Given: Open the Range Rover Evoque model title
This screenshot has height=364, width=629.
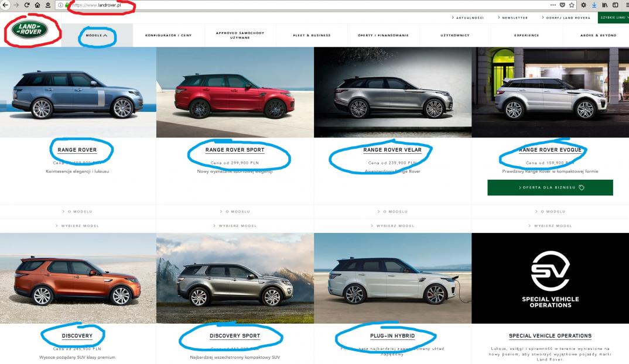Looking at the screenshot, I should coord(550,150).
